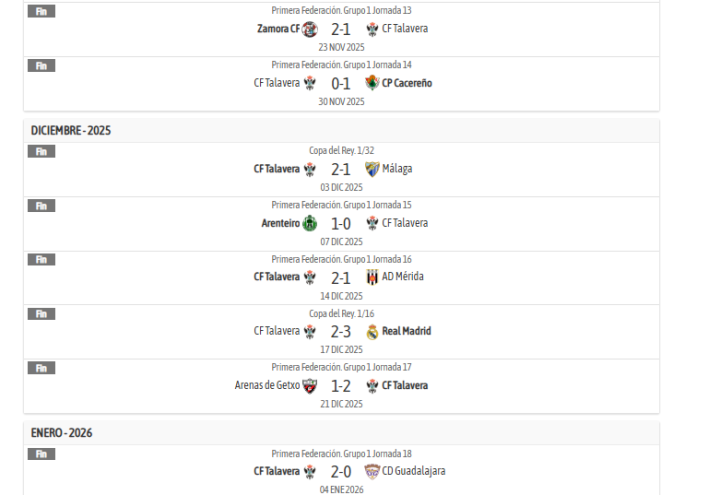Click the Fin badge on Real Madrid match

(42, 314)
